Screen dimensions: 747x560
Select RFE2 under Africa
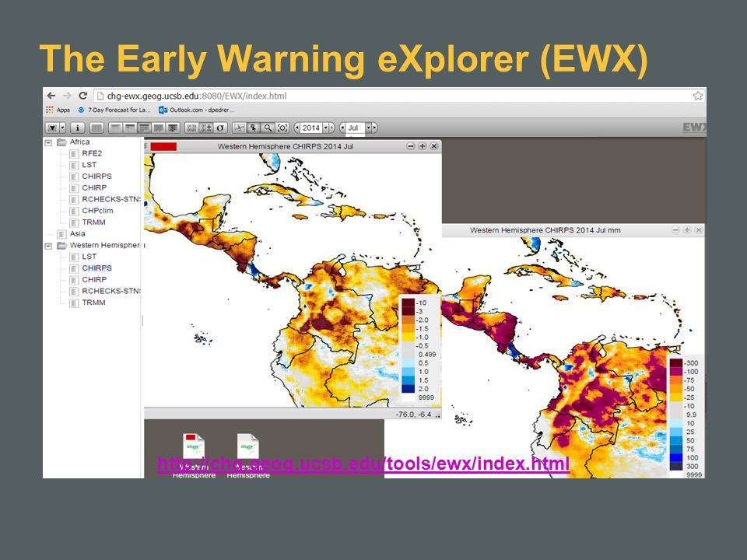coord(92,153)
